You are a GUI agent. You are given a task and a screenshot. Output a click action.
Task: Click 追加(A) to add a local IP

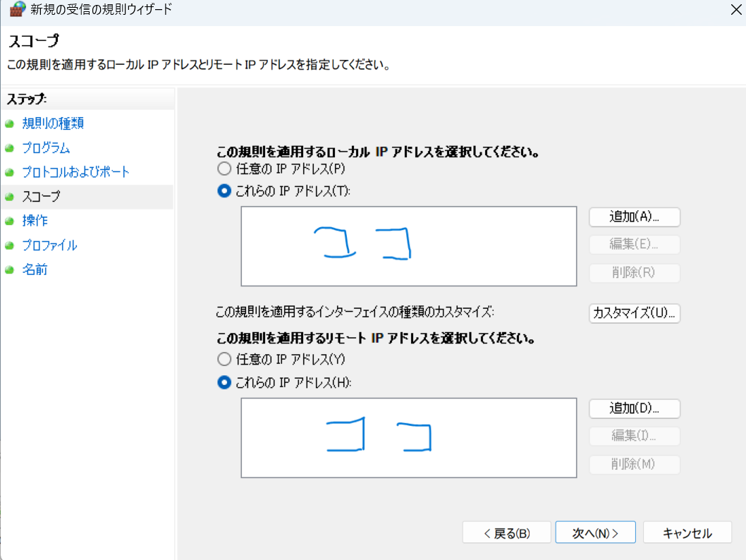633,217
